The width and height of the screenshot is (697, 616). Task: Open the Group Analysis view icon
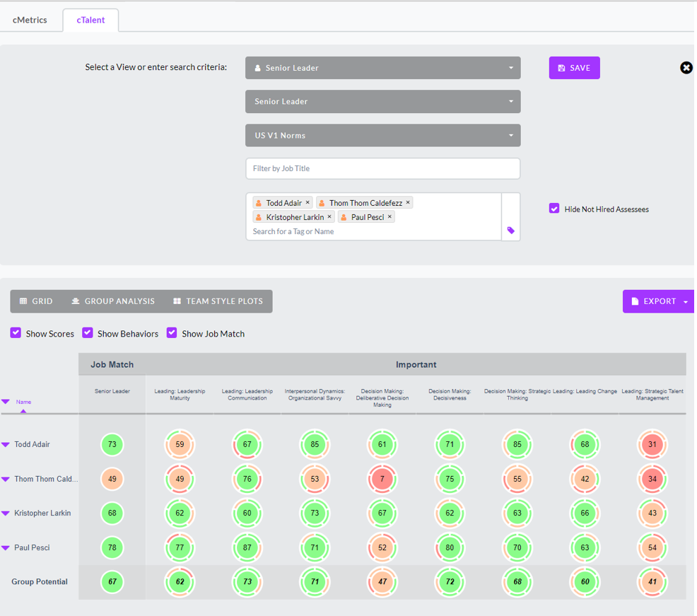76,301
